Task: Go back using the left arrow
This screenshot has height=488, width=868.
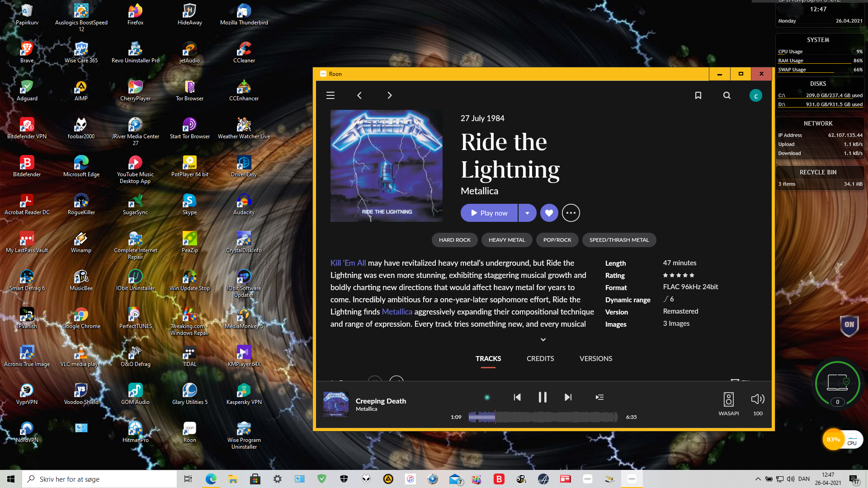Action: (359, 95)
